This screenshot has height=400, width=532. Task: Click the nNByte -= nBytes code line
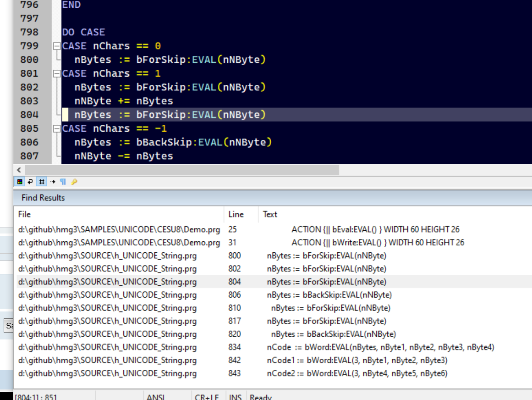coord(124,156)
